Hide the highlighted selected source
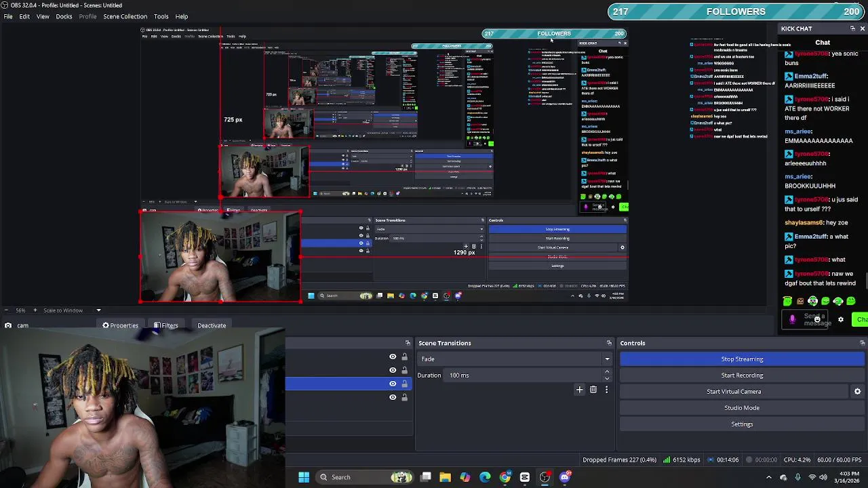Image resolution: width=868 pixels, height=488 pixels. (393, 384)
